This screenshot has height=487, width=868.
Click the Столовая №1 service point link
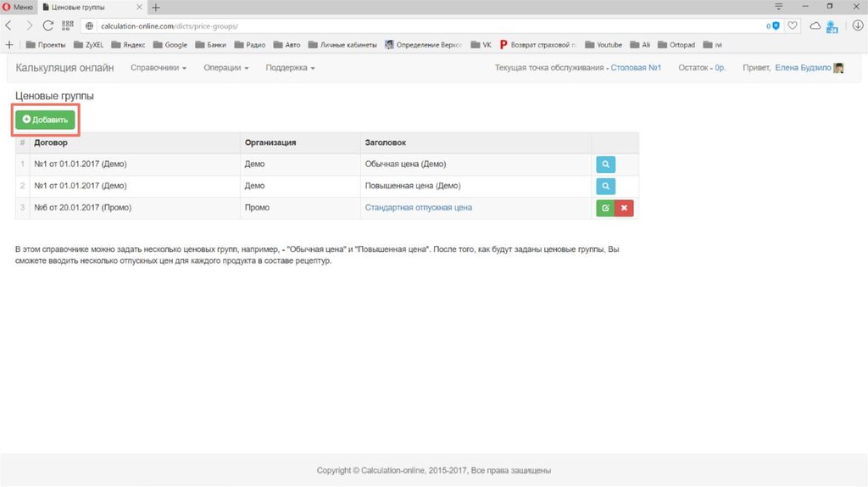coord(636,68)
